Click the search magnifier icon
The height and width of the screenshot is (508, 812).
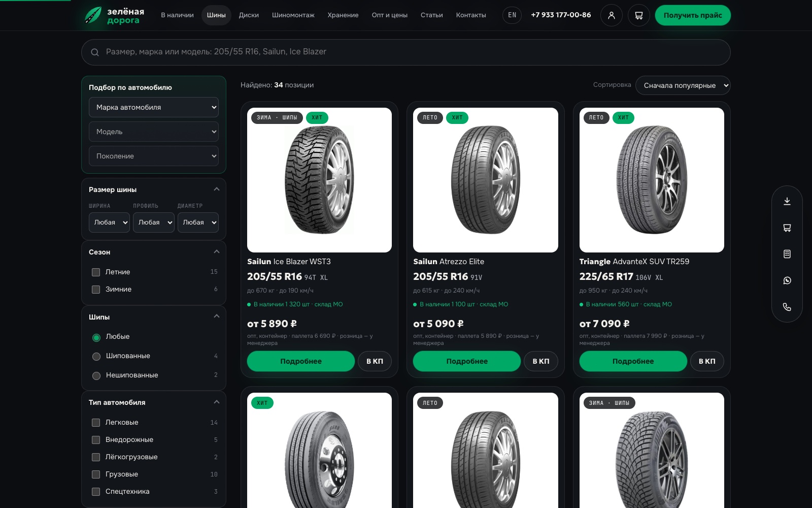tap(95, 52)
